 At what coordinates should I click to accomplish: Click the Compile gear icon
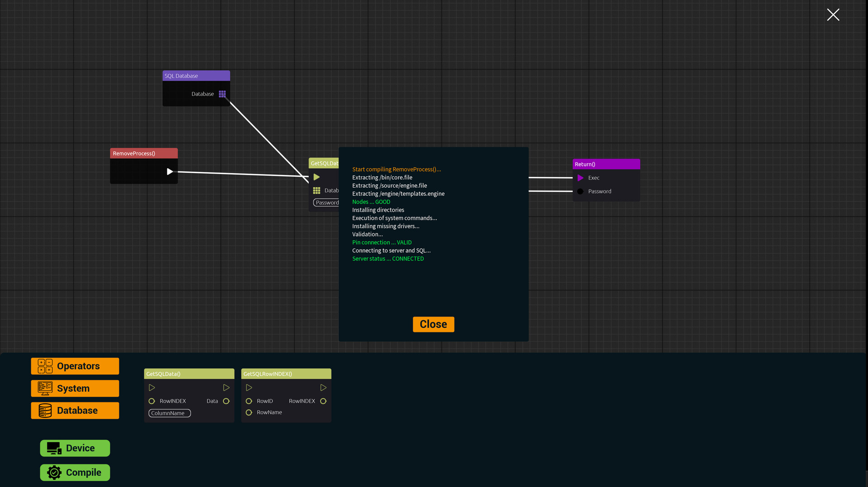(54, 472)
